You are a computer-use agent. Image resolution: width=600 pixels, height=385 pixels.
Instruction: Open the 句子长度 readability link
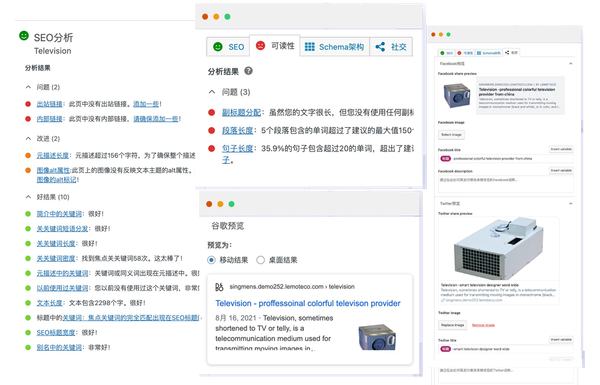(238, 148)
